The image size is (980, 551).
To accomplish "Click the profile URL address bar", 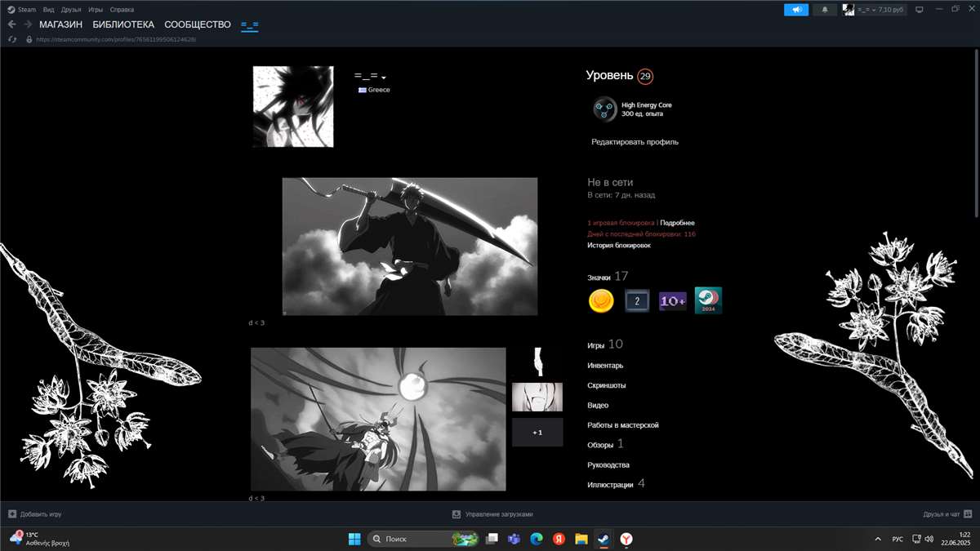I will (x=116, y=39).
